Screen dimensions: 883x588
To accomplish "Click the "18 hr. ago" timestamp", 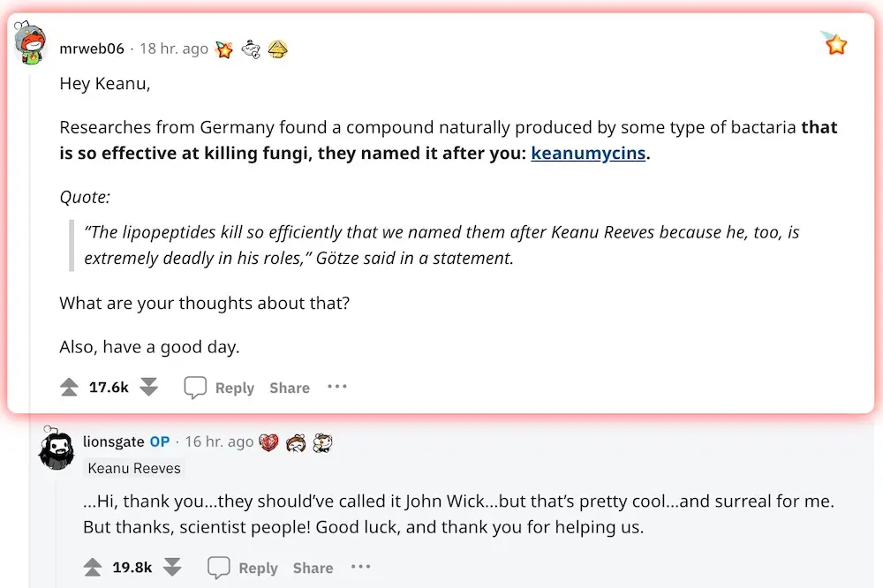I will click(x=174, y=49).
